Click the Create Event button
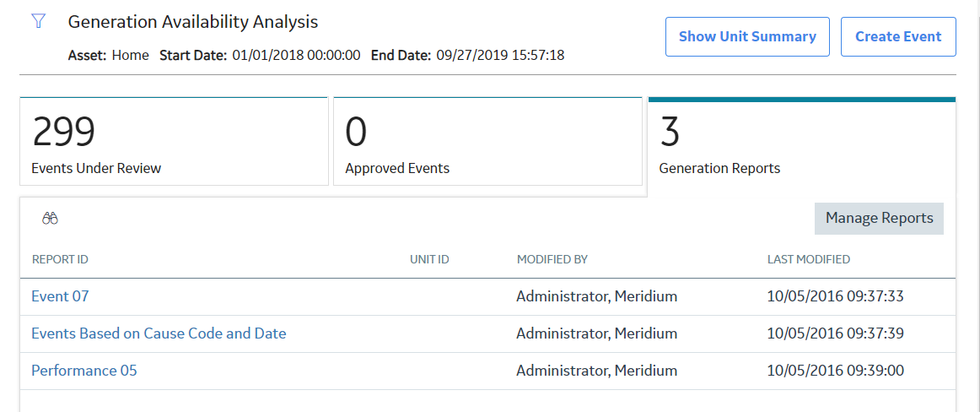980x412 pixels. tap(898, 36)
